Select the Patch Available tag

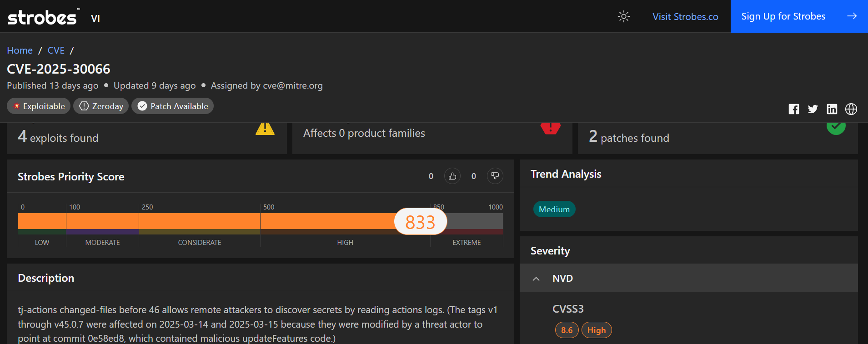(x=172, y=106)
